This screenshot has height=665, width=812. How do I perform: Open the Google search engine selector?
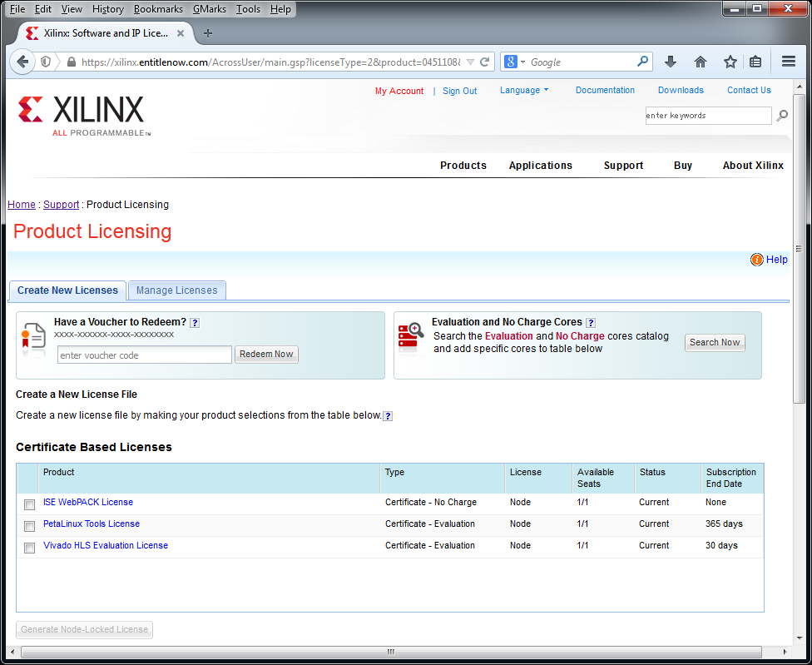[x=514, y=62]
